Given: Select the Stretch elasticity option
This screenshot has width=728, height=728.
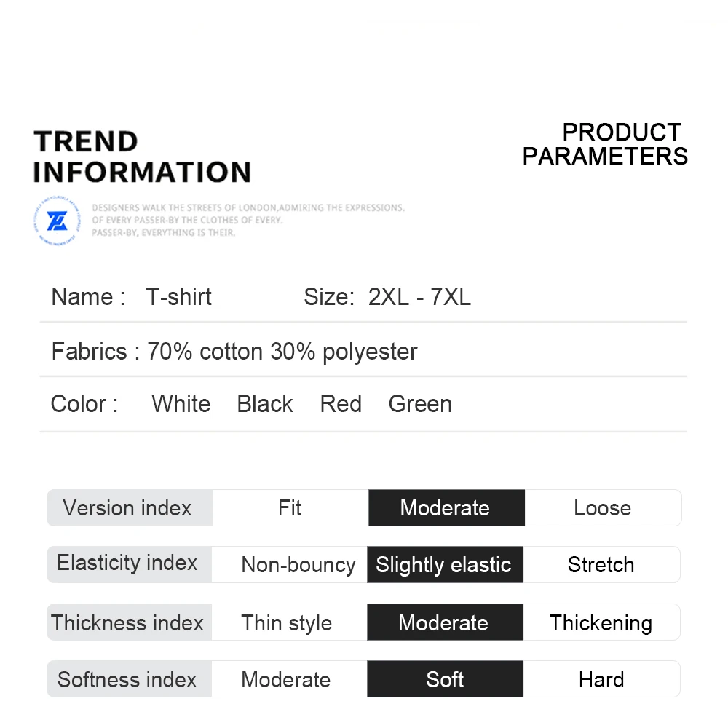Looking at the screenshot, I should [x=601, y=565].
